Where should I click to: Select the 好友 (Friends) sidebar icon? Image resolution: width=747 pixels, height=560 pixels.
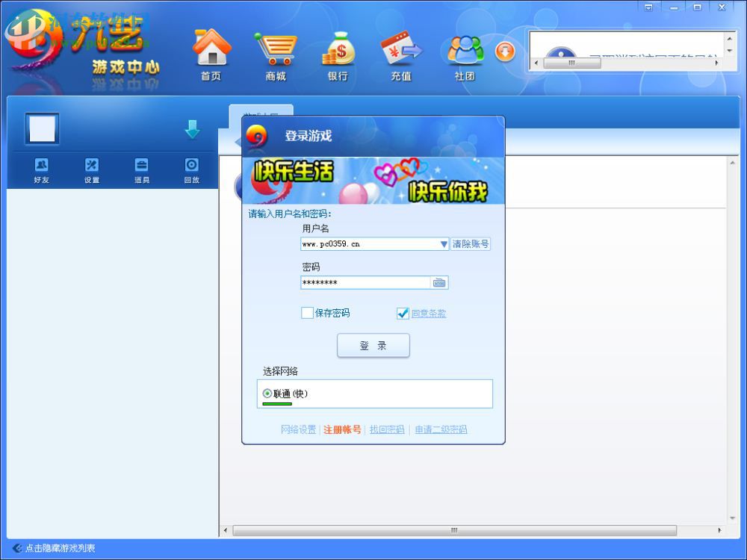click(40, 166)
